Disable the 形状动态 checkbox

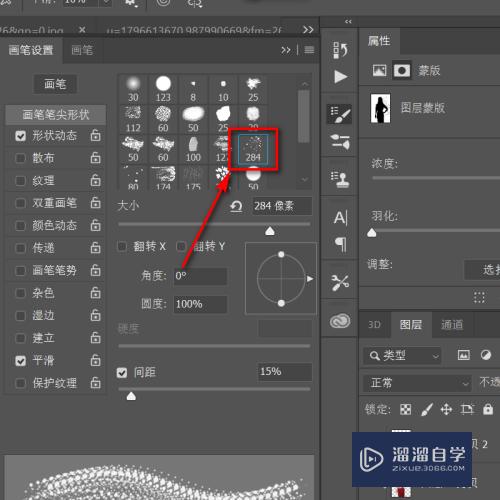pos(21,136)
